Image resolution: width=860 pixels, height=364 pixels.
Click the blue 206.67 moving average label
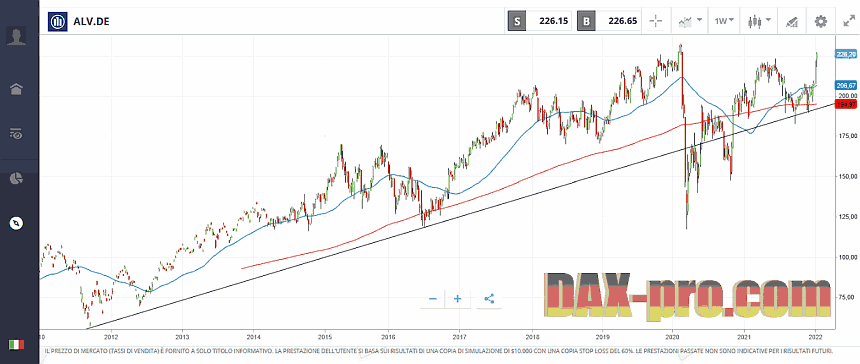coord(846,85)
